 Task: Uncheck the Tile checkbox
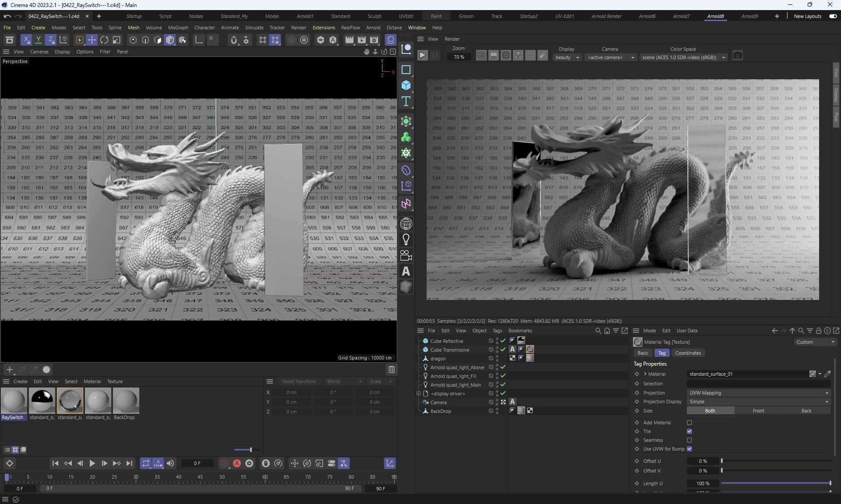click(x=689, y=431)
